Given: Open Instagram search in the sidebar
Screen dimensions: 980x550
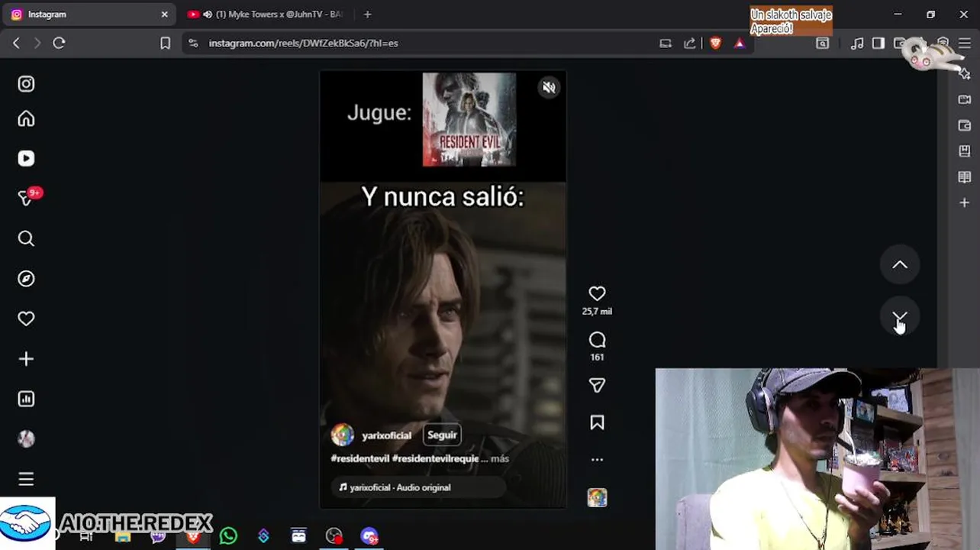Looking at the screenshot, I should [x=26, y=239].
